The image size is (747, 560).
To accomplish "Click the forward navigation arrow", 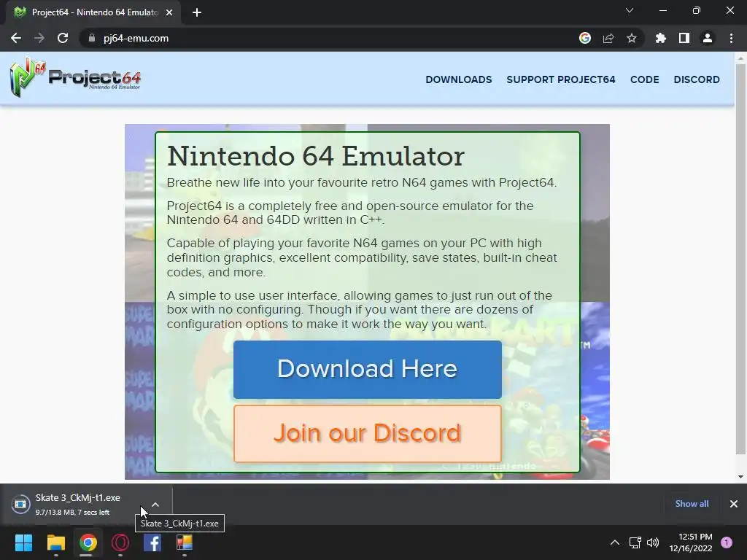I will (x=39, y=38).
